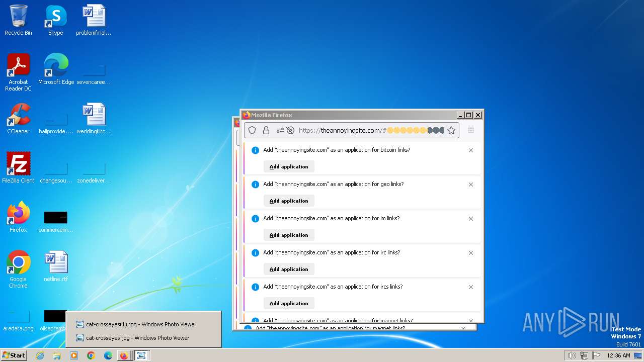Image resolution: width=644 pixels, height=362 pixels.
Task: Select cat-crosseyes(1).jpg Photo Viewer window entry
Action: point(143,324)
